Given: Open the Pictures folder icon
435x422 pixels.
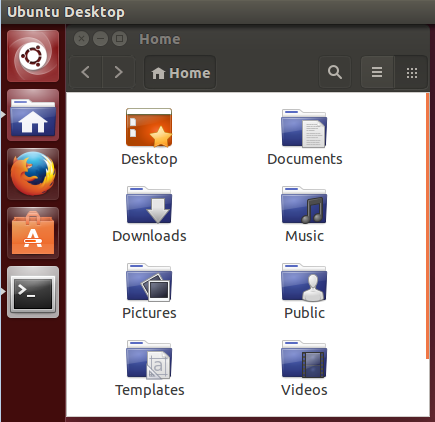Looking at the screenshot, I should point(149,282).
